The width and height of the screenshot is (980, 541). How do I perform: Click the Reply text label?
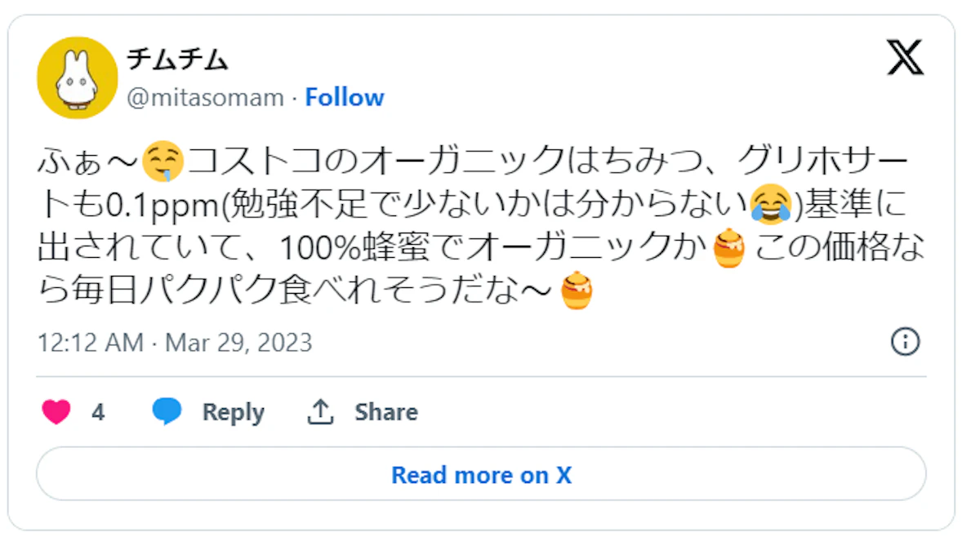coord(234,412)
